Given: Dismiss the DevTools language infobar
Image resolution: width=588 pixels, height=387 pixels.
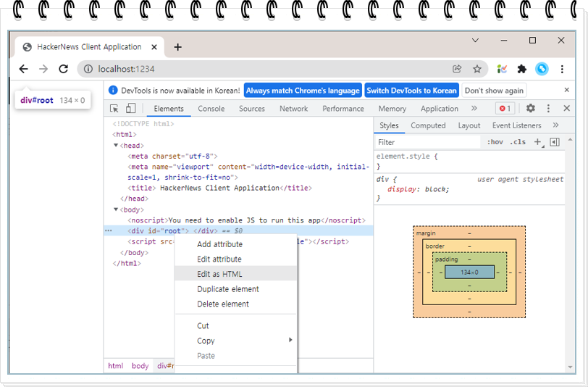Looking at the screenshot, I should pos(566,90).
